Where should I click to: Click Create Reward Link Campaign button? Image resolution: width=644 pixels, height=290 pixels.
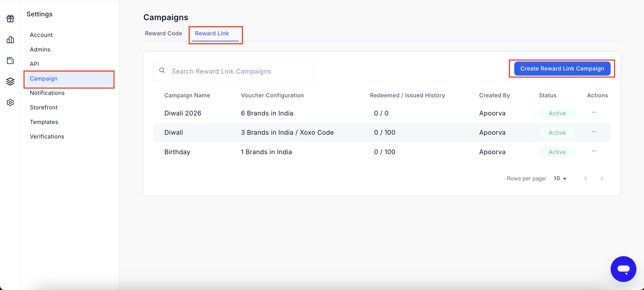(x=562, y=68)
